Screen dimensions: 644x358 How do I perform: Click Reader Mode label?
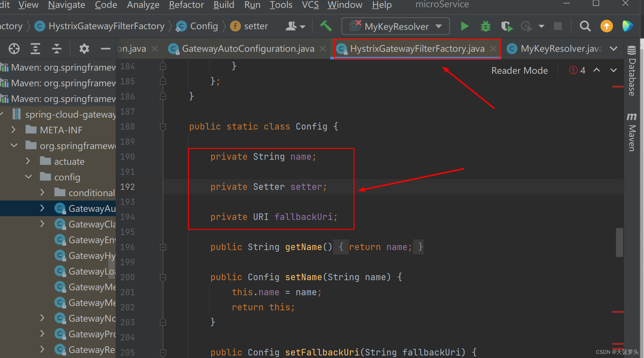tap(520, 70)
